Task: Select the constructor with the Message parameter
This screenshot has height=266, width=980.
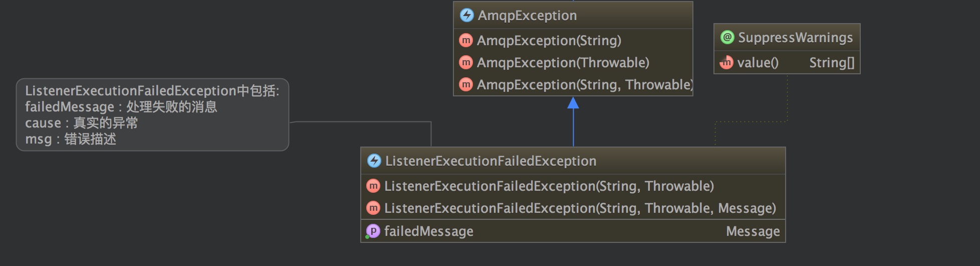Action: (573, 208)
